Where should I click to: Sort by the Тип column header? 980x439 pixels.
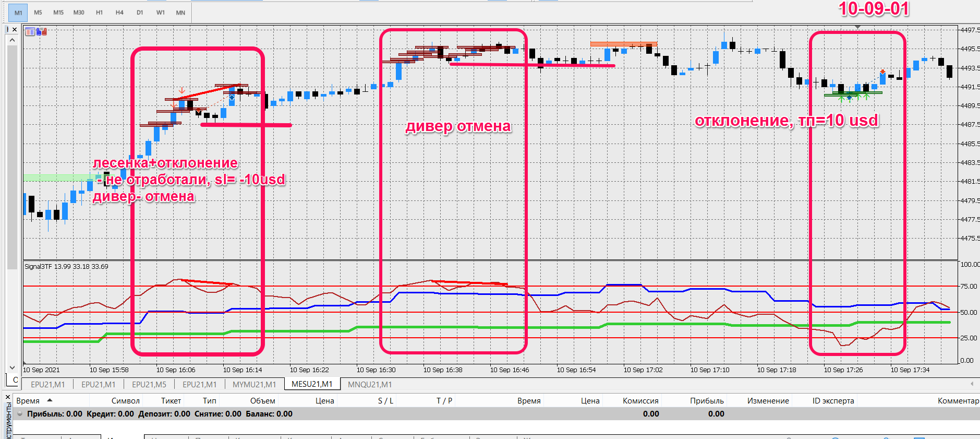click(210, 400)
